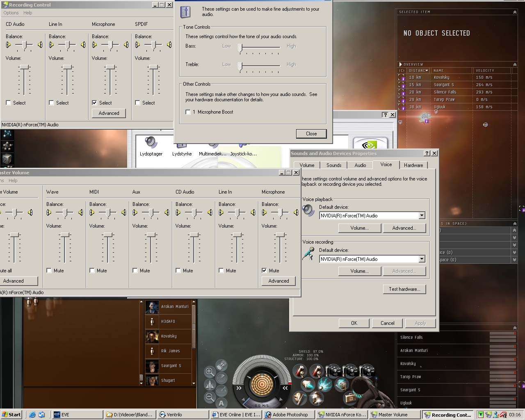
Task: Toggle the autopilot 'A' button
Action: coord(221,403)
